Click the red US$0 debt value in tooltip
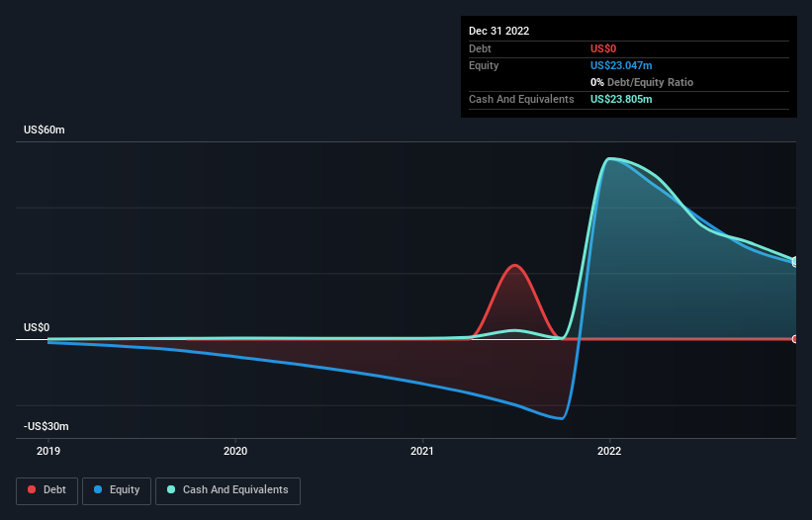The image size is (812, 520). point(603,48)
